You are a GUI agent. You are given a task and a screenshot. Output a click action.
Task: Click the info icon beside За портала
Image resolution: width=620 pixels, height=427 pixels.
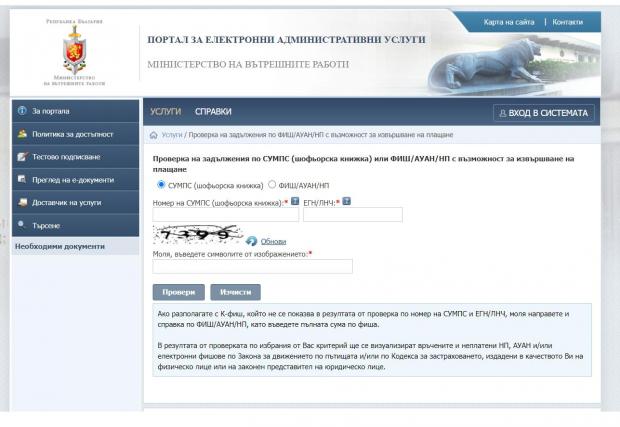(22, 111)
